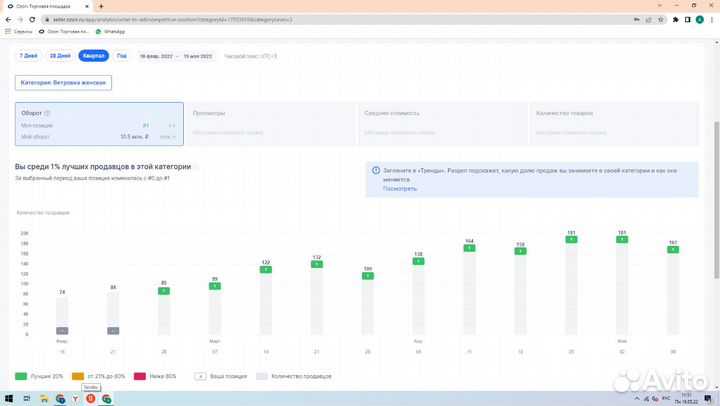Reload the page with the refresh icon
This screenshot has width=720, height=406.
pos(34,19)
